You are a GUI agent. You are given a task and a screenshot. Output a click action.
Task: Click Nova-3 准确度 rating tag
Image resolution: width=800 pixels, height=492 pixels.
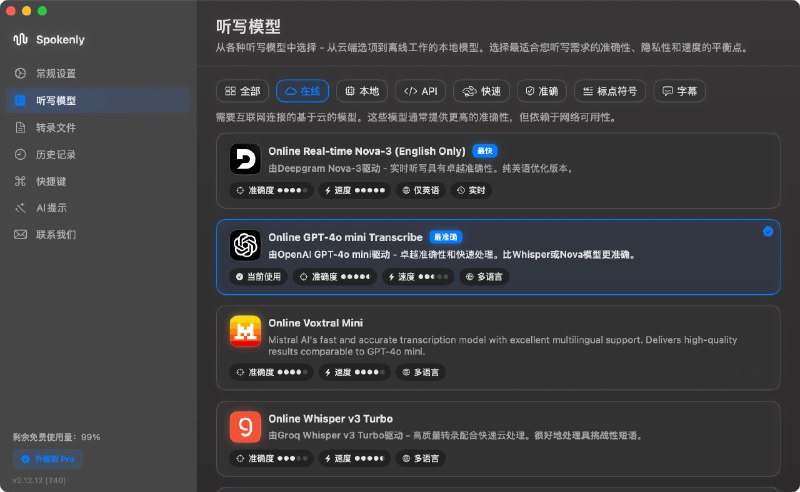pyautogui.click(x=271, y=190)
